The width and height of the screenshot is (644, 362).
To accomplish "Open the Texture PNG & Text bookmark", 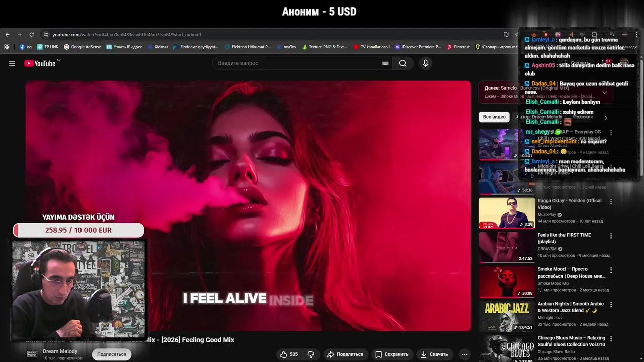I will [x=325, y=47].
